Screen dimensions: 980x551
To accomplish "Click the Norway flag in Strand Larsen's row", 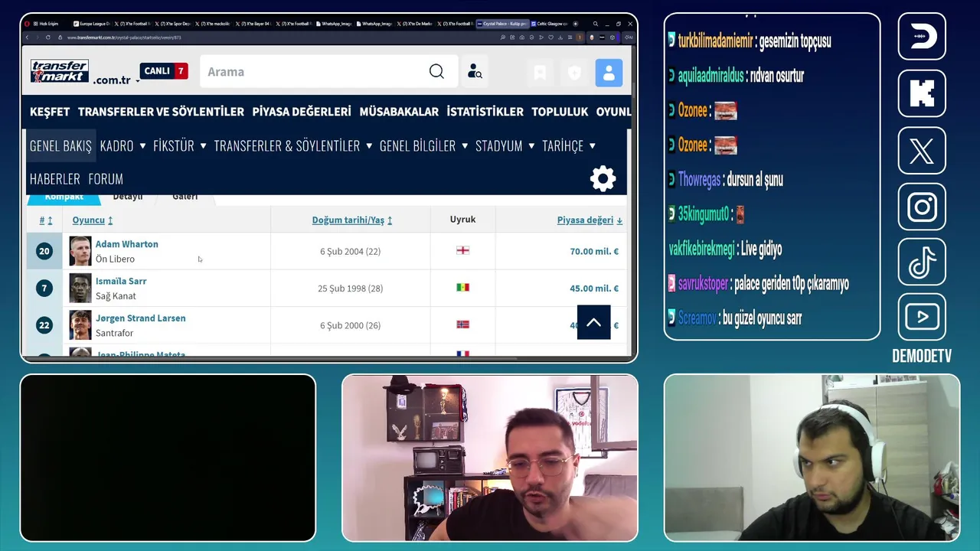I will [462, 324].
